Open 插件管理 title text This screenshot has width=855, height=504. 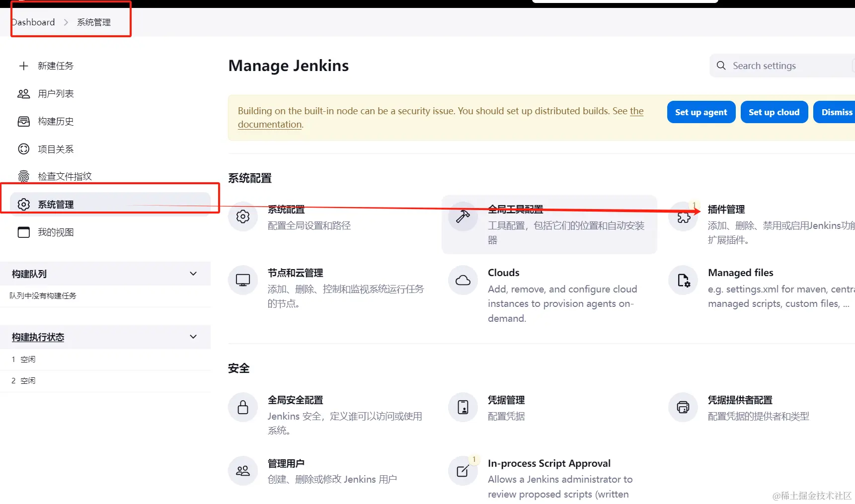pos(726,210)
